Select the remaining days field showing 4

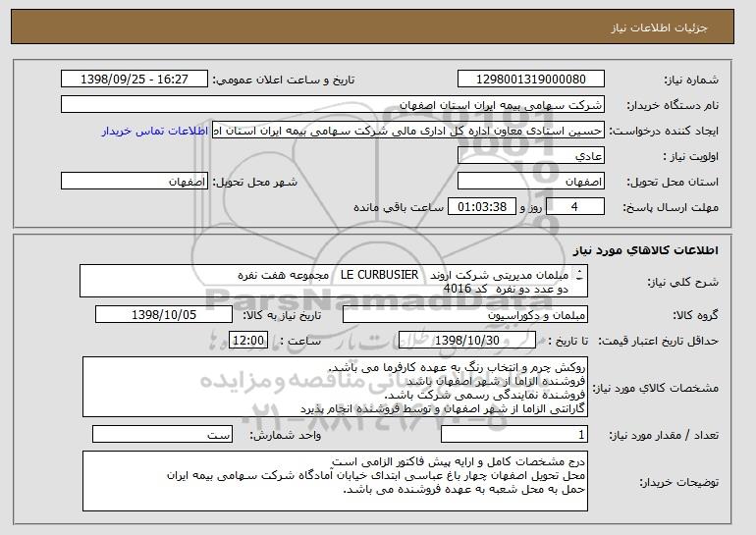point(575,207)
